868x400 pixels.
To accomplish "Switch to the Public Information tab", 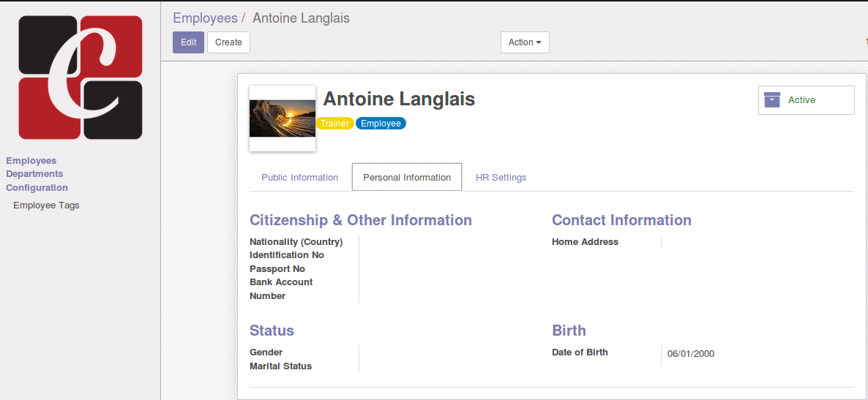I will pos(299,178).
